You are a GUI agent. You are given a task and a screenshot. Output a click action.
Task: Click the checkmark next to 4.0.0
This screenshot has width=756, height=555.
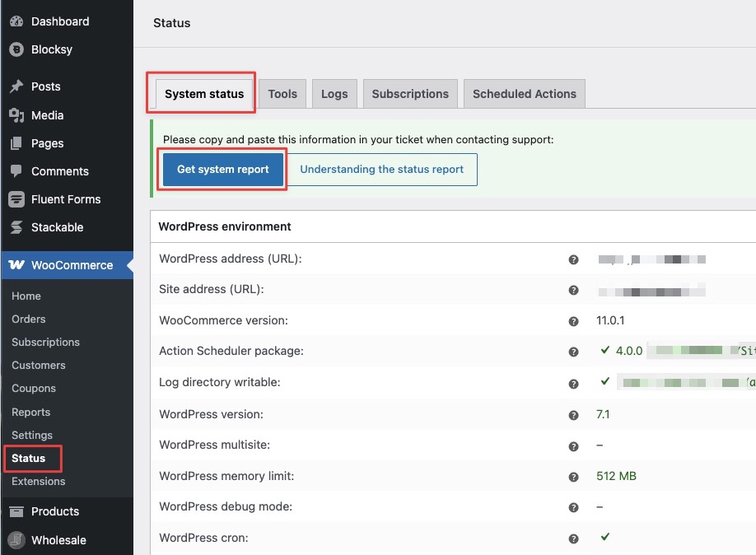click(x=605, y=350)
